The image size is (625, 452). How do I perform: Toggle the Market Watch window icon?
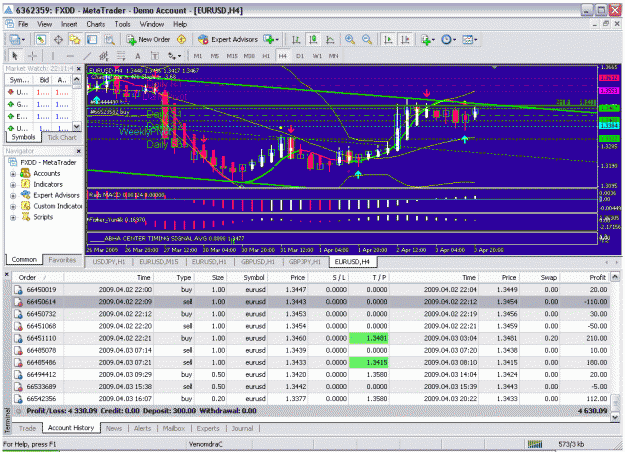[x=40, y=39]
